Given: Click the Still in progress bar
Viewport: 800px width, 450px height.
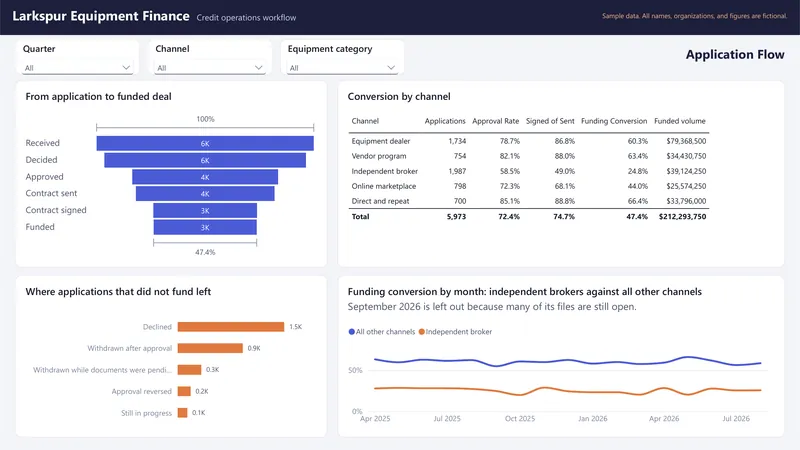Looking at the screenshot, I should 182,413.
